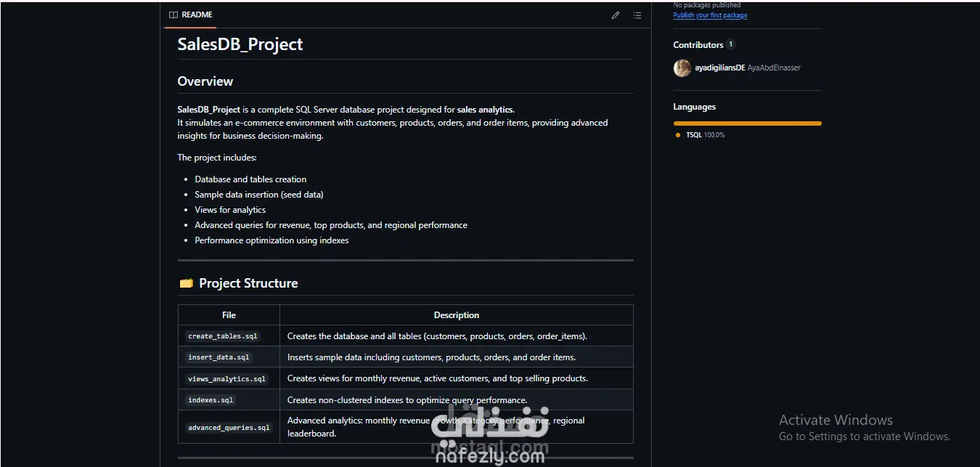Click 'Views for analytics' bullet
The image size is (980, 467).
click(x=230, y=210)
